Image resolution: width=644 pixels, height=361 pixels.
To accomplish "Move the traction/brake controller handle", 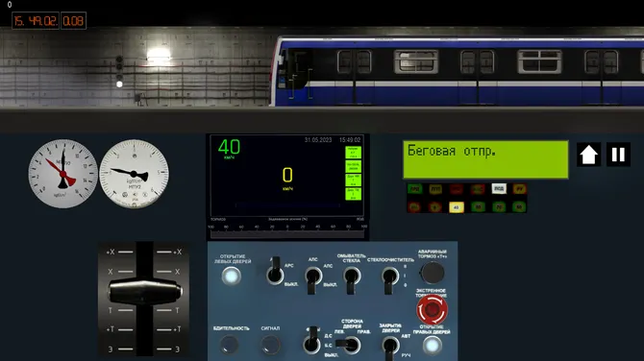I will [x=144, y=292].
